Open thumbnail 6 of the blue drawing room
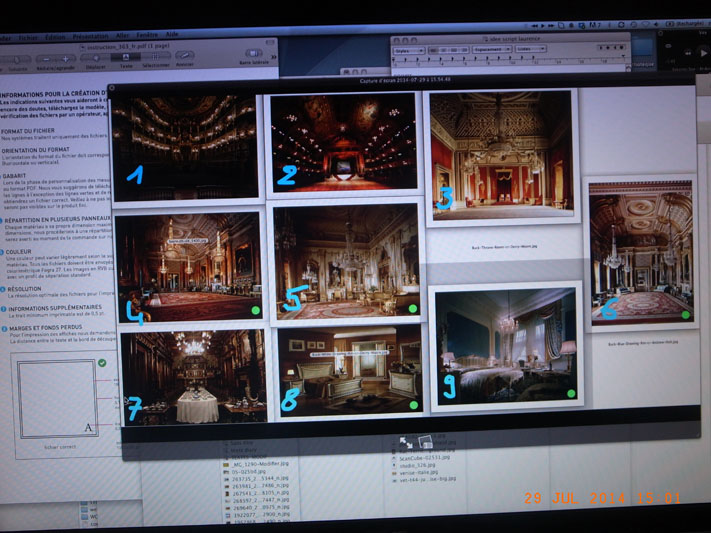The height and width of the screenshot is (533, 711). coord(641,252)
